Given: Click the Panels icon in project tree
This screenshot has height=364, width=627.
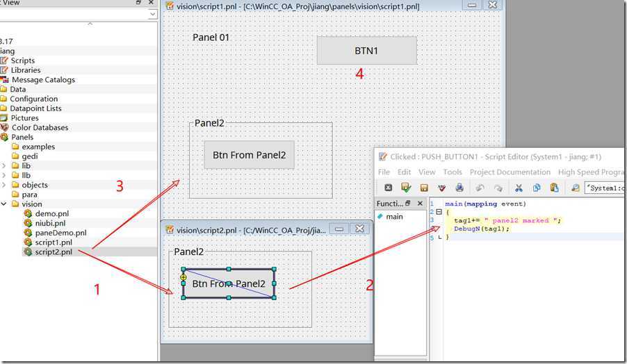Looking at the screenshot, I should [4, 137].
